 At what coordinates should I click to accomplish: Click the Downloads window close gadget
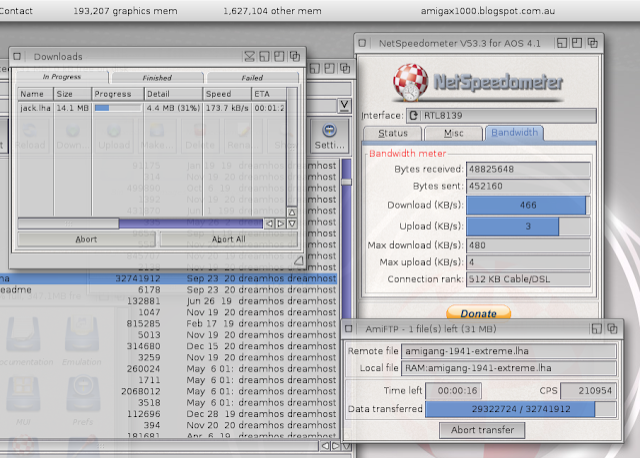coord(17,56)
